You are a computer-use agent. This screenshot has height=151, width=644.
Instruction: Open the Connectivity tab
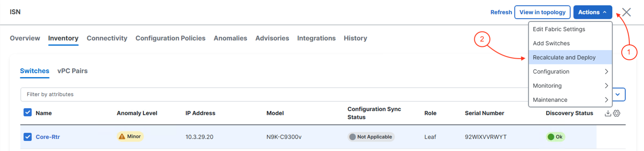coord(107,38)
